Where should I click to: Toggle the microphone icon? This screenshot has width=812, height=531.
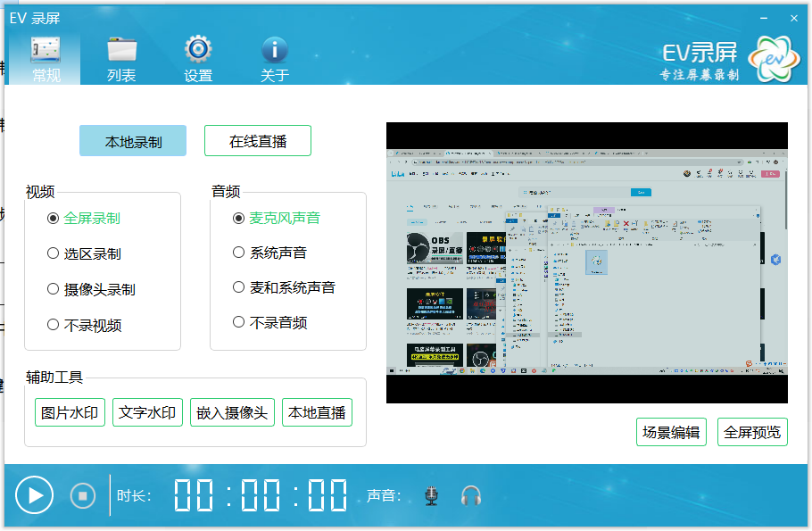pyautogui.click(x=431, y=496)
